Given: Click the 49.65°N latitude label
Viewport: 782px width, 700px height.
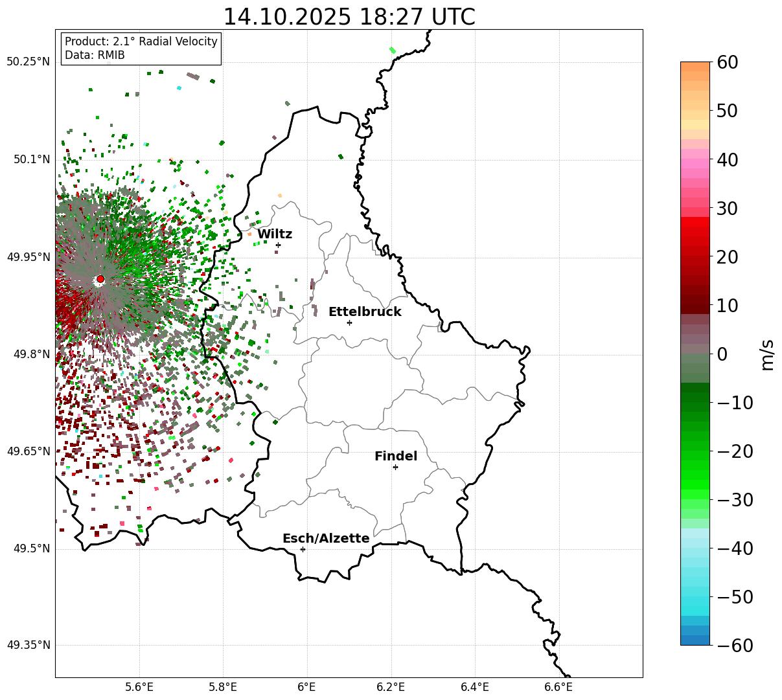Looking at the screenshot, I should click(x=28, y=451).
